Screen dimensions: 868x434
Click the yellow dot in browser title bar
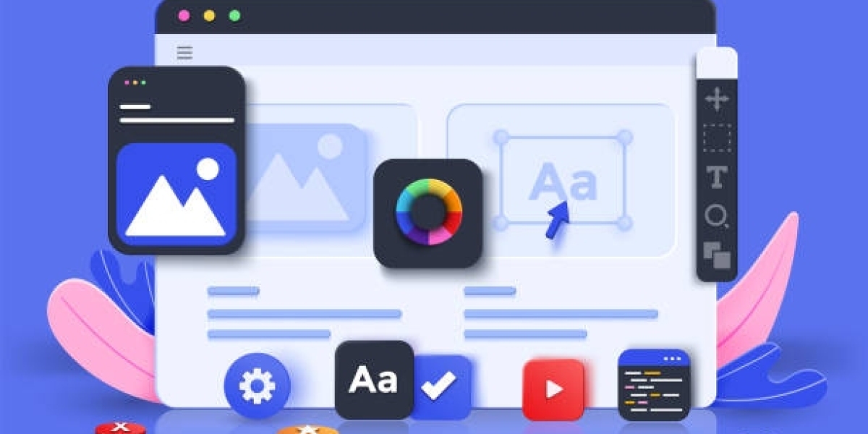[209, 15]
